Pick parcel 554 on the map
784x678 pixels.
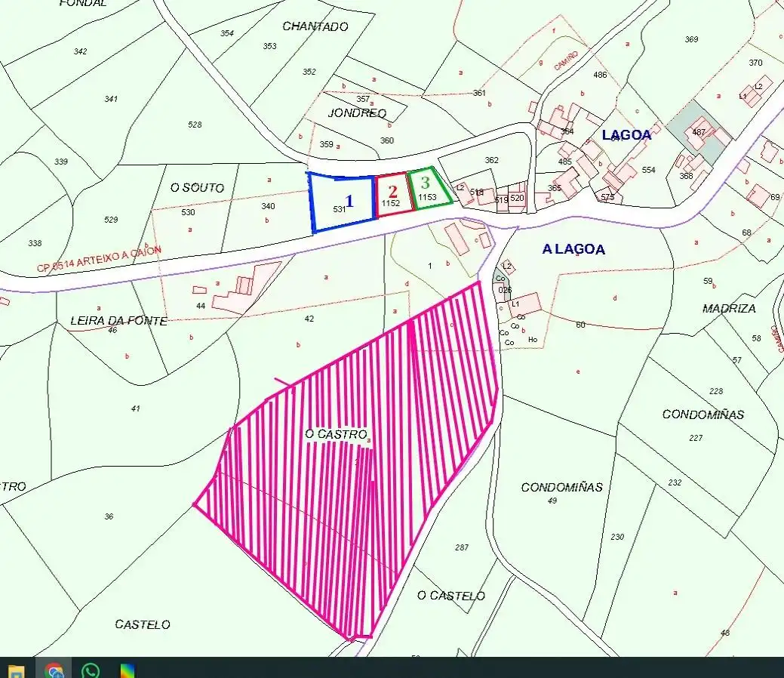(x=648, y=170)
